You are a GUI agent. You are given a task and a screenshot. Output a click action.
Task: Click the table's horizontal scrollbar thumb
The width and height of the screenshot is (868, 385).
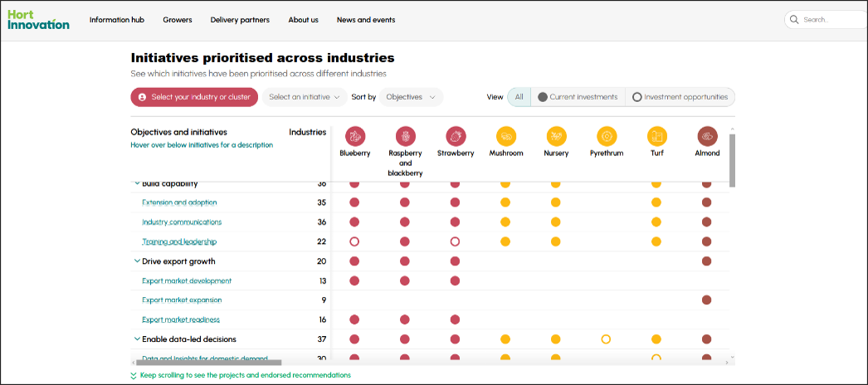click(208, 363)
